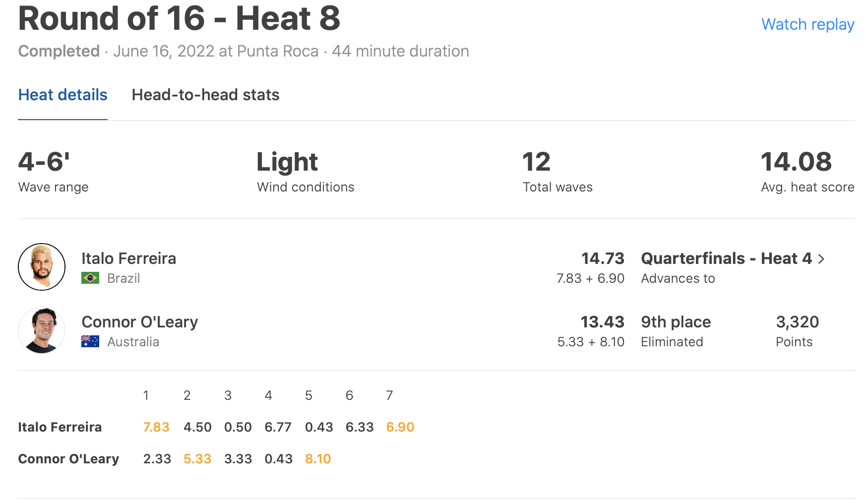This screenshot has width=866, height=504.
Task: Click Italo Ferreira's profile photo
Action: pyautogui.click(x=42, y=267)
